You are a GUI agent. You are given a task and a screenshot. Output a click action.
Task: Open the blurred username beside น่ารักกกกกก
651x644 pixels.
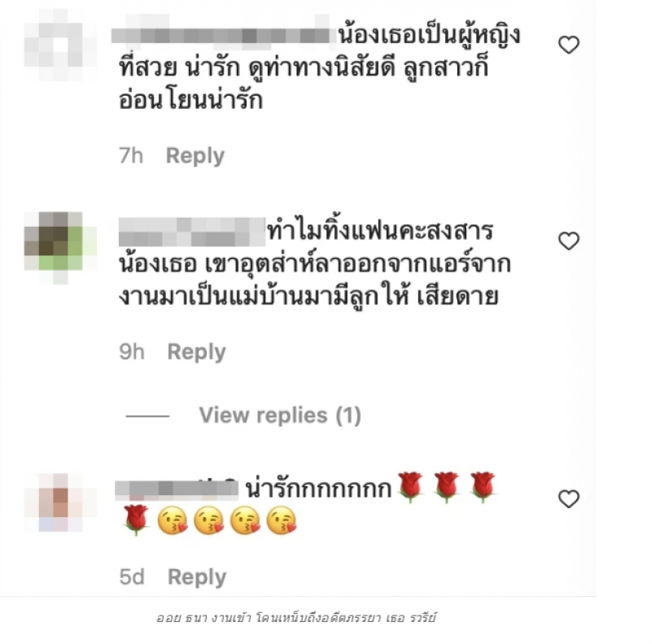click(x=177, y=489)
